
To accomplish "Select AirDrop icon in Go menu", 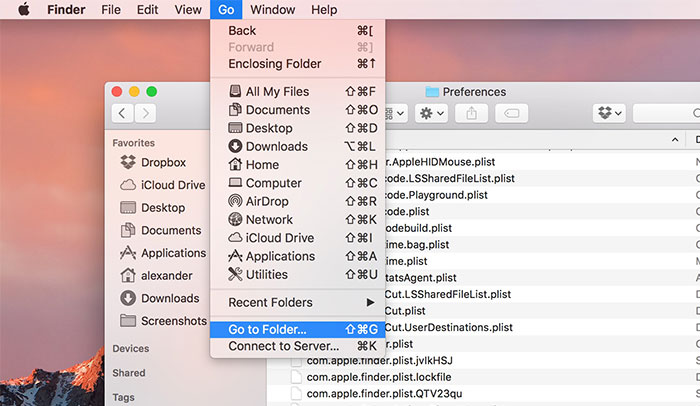I will [235, 201].
